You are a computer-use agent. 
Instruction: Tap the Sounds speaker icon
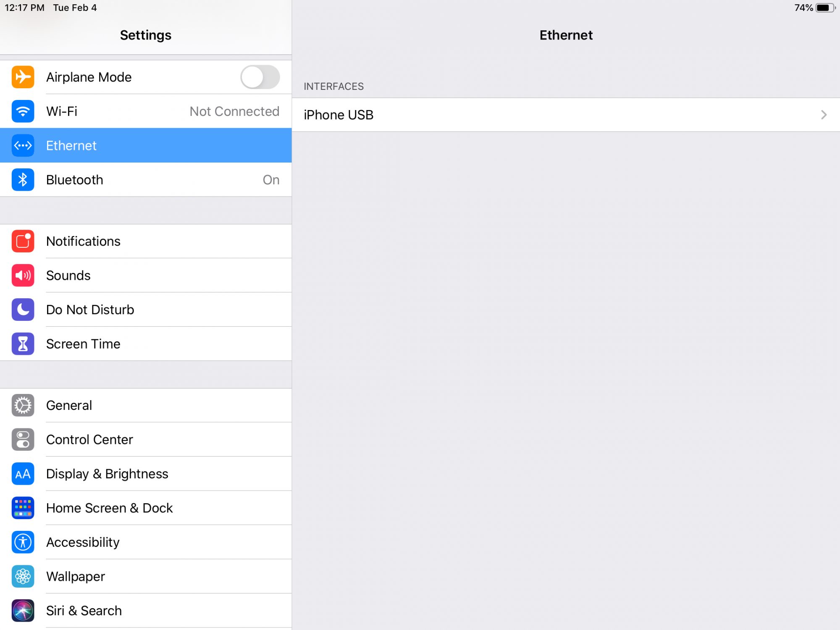(23, 276)
